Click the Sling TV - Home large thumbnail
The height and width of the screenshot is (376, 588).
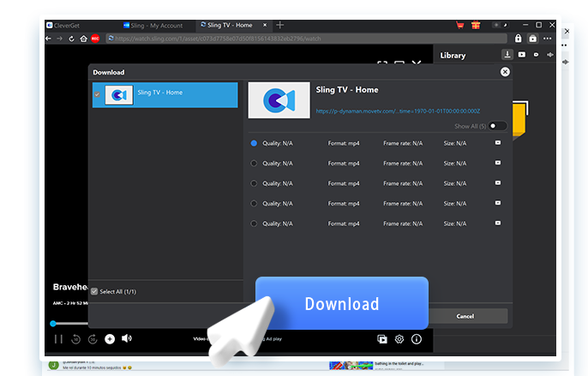click(x=279, y=100)
